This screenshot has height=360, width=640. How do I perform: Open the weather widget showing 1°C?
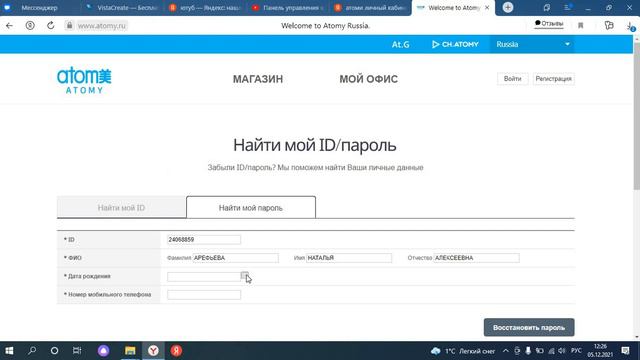463,351
